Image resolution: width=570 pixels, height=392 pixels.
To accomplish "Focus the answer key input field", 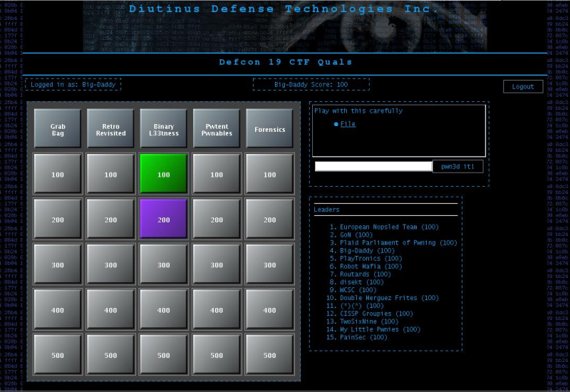I will 373,167.
